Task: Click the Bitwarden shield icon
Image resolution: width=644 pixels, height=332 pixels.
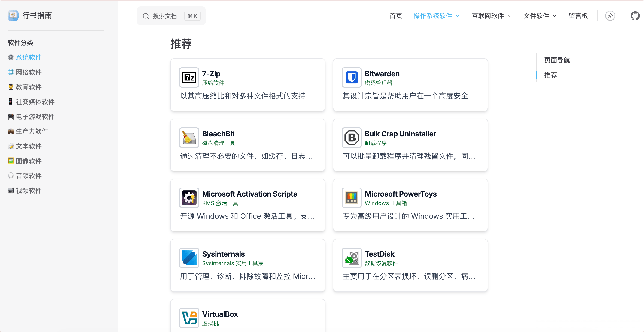Action: [x=351, y=77]
